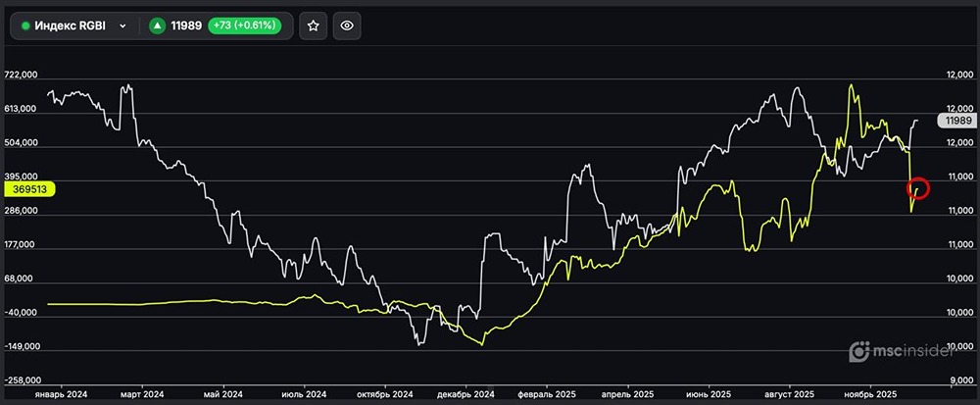Toggle the eye visibility icon
Screen dimensions: 980x405
coord(345,26)
